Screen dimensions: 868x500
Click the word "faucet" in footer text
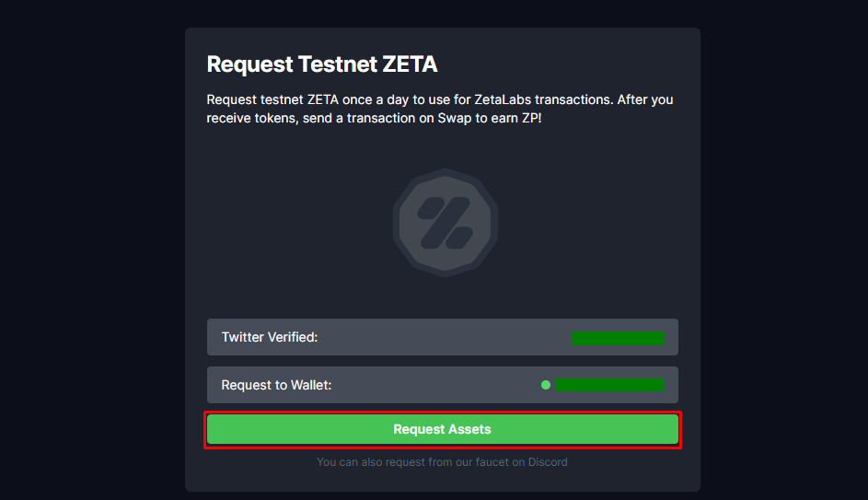click(x=492, y=462)
